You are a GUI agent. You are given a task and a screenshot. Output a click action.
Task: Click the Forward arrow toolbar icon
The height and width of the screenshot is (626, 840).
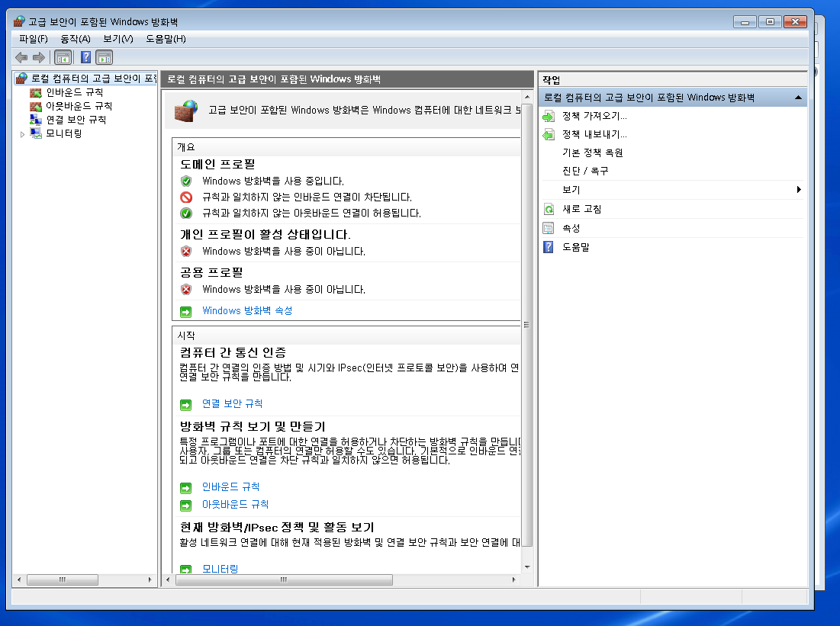coord(39,57)
